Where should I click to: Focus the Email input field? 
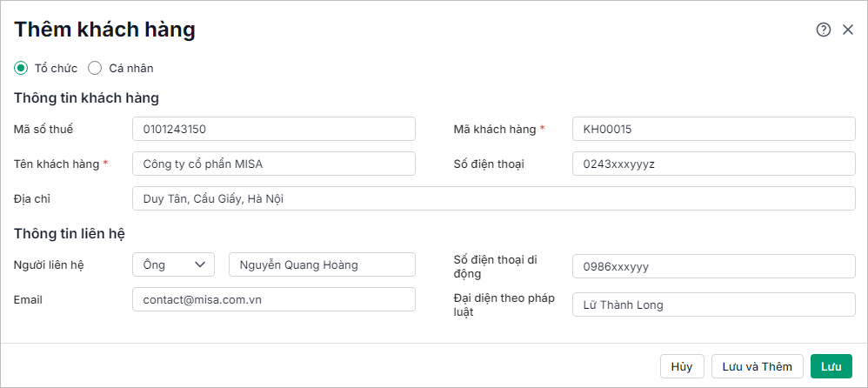point(274,299)
